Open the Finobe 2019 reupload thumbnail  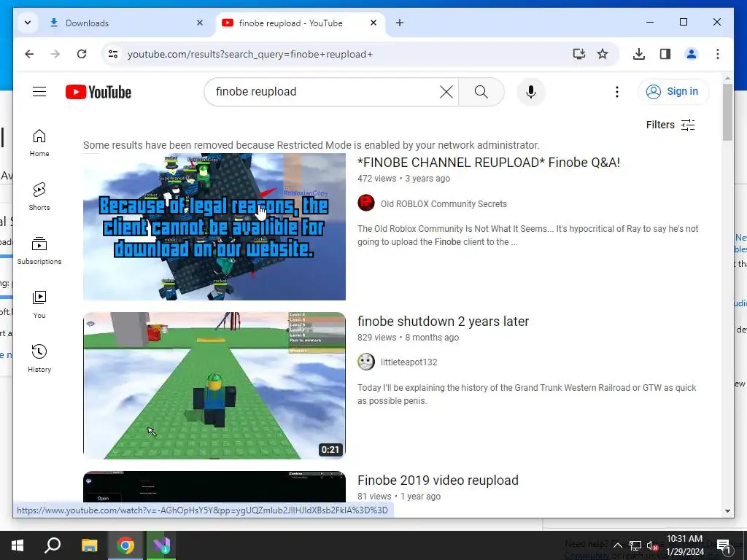pyautogui.click(x=214, y=486)
